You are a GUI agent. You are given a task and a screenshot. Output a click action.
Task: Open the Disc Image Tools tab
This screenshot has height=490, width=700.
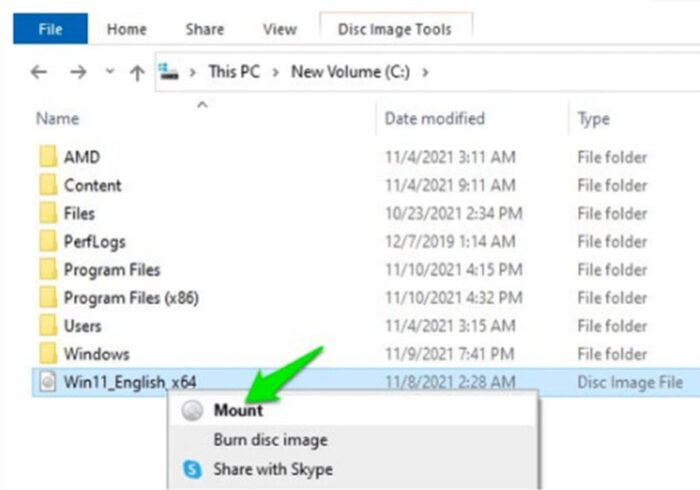[395, 29]
